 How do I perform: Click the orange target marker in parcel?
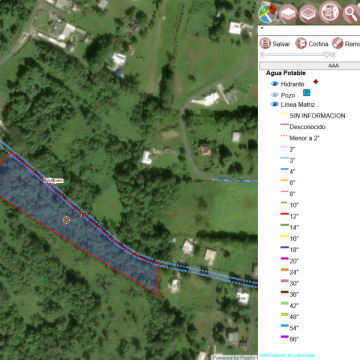[66, 220]
